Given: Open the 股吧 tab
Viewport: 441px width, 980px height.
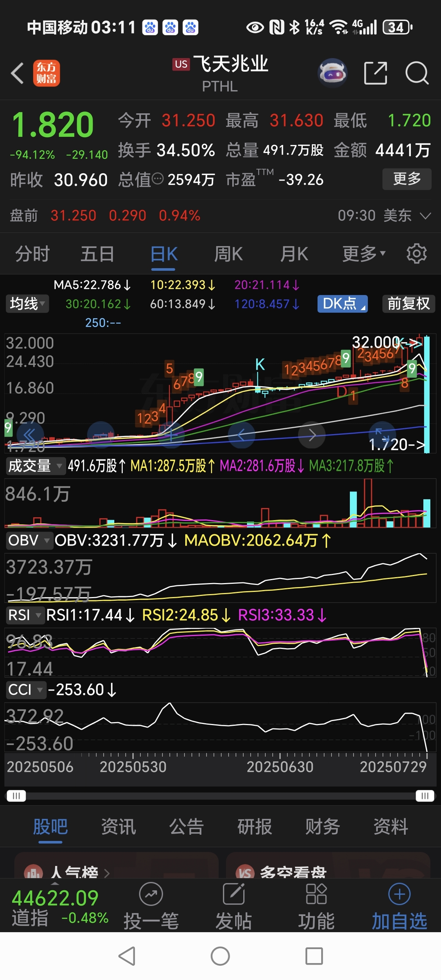Looking at the screenshot, I should (50, 826).
